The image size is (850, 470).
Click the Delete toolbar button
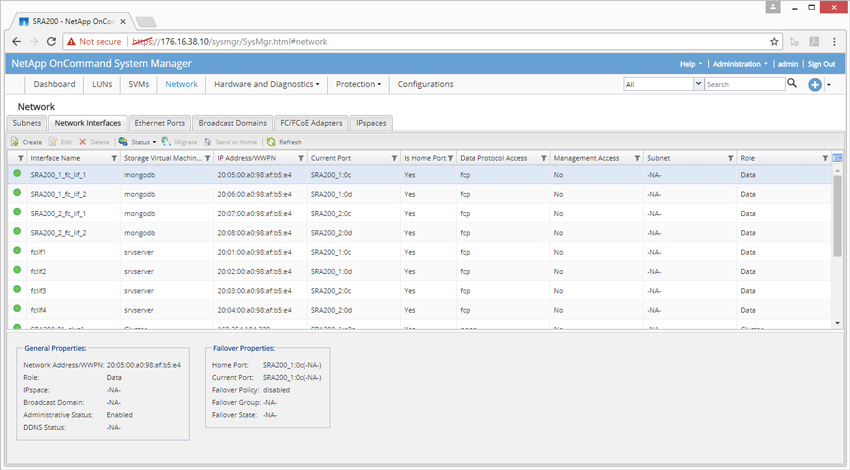point(94,142)
